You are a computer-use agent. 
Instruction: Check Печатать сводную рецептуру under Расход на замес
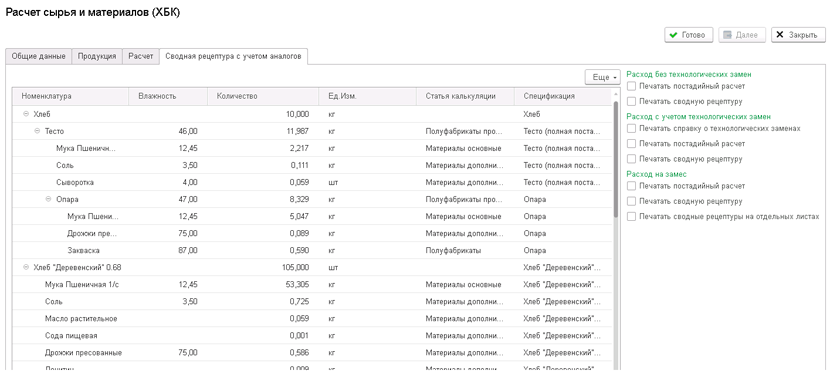[631, 201]
